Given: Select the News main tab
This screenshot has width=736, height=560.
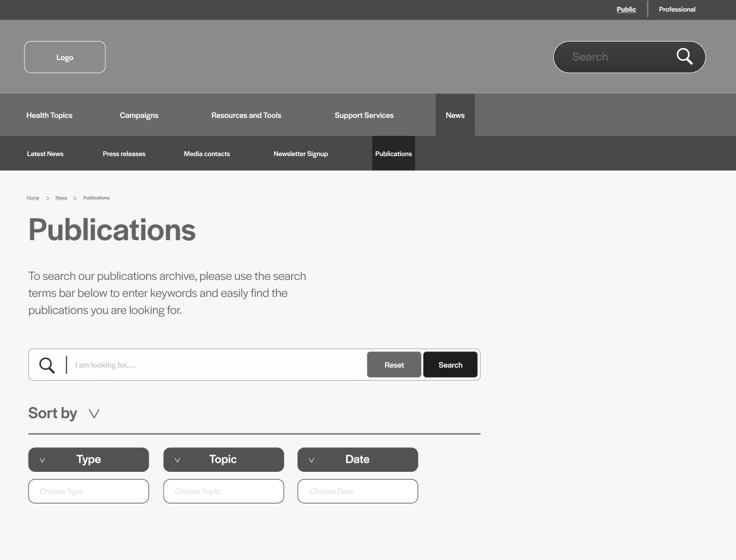Looking at the screenshot, I should (455, 115).
